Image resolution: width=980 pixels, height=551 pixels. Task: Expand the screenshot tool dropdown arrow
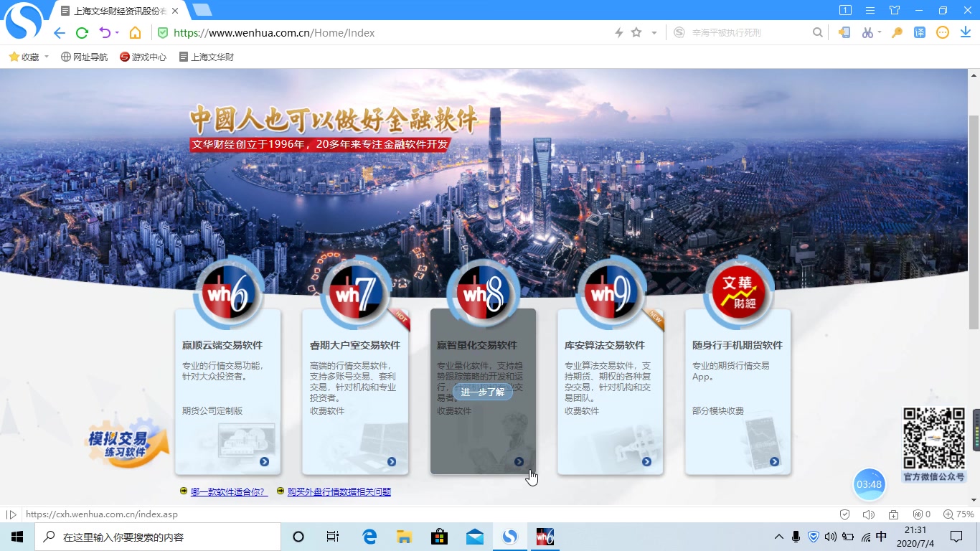(880, 33)
